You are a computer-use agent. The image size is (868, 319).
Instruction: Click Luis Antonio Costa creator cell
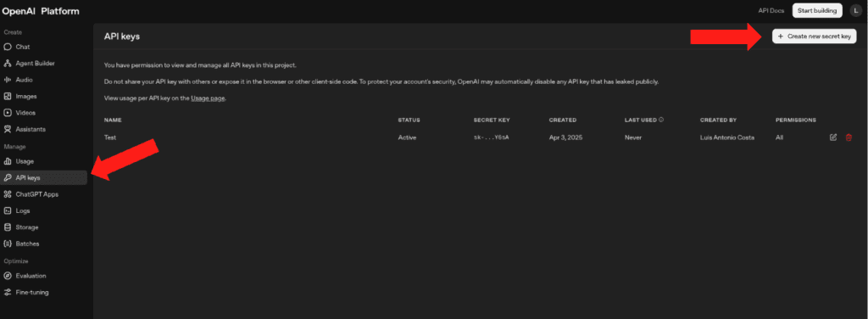726,137
